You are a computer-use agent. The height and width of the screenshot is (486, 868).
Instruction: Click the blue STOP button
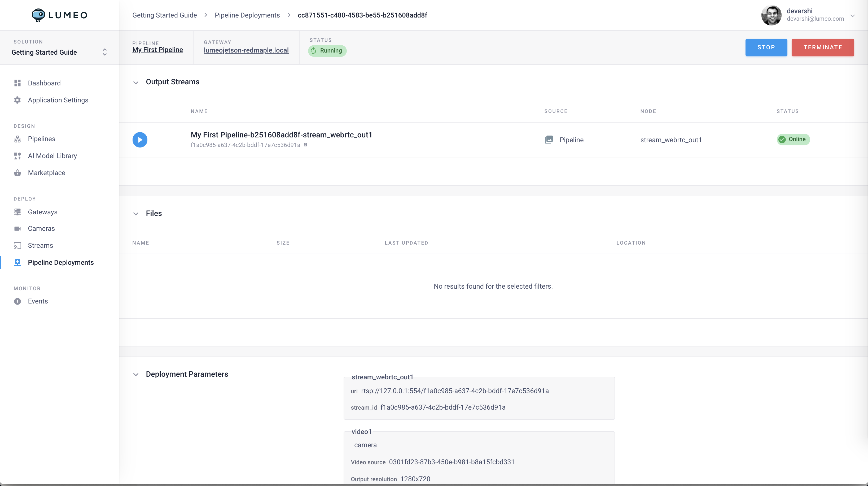766,47
